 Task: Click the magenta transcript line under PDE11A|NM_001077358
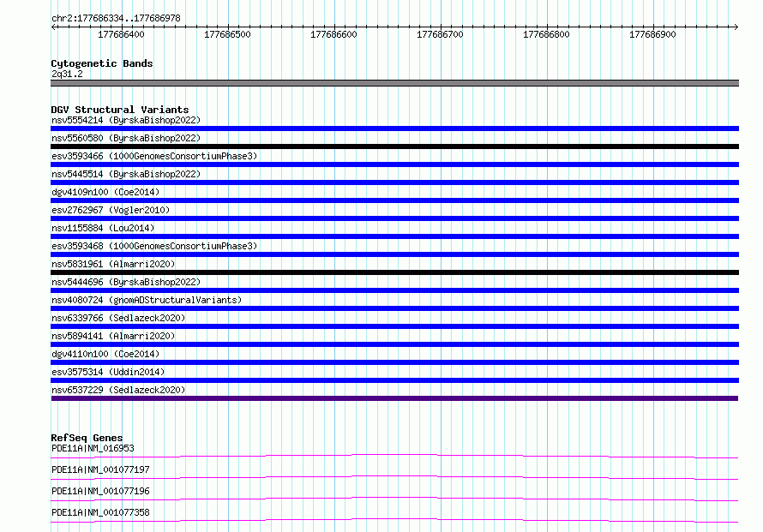[394, 520]
